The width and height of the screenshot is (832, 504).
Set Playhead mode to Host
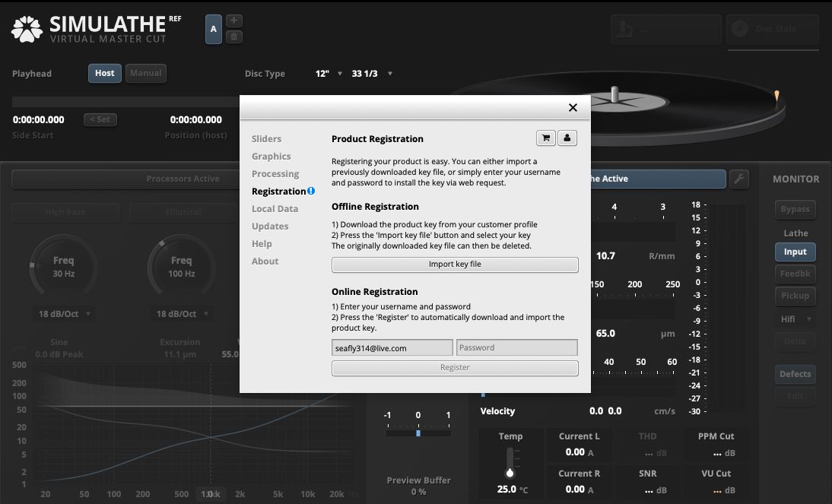104,73
